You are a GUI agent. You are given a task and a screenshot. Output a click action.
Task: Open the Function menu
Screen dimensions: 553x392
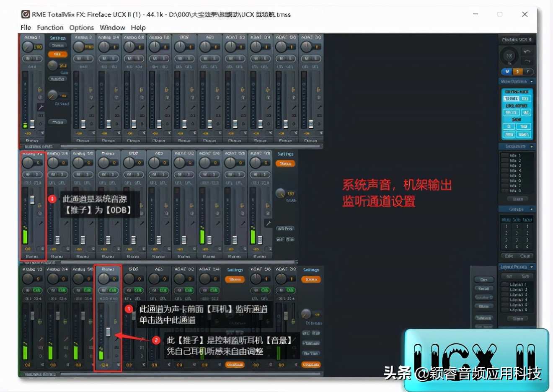click(x=50, y=28)
